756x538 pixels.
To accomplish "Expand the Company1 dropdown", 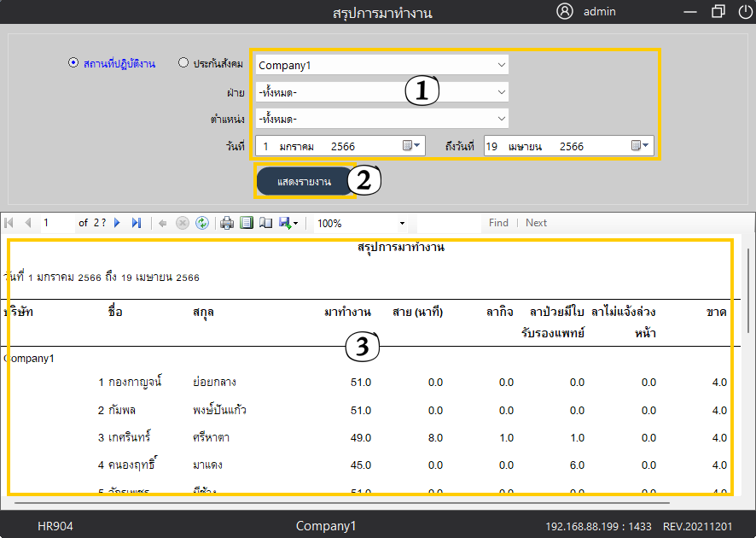I will (x=501, y=65).
